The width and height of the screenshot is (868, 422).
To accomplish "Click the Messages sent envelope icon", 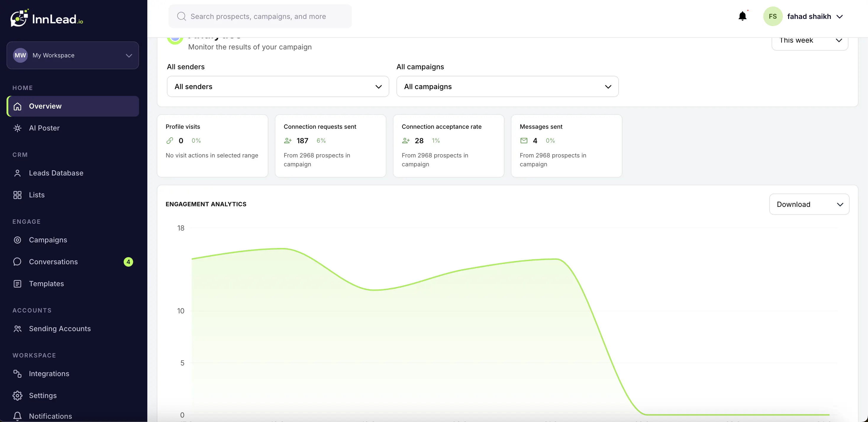I will [x=524, y=141].
